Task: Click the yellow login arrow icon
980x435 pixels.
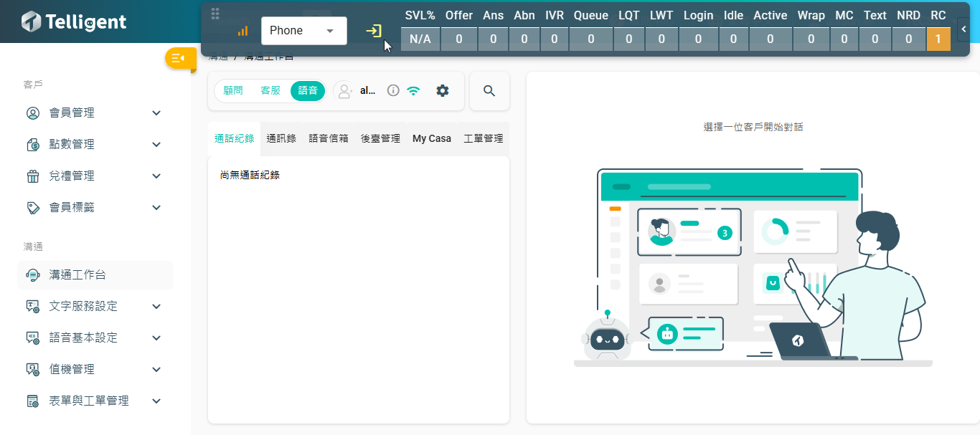Action: pos(374,31)
